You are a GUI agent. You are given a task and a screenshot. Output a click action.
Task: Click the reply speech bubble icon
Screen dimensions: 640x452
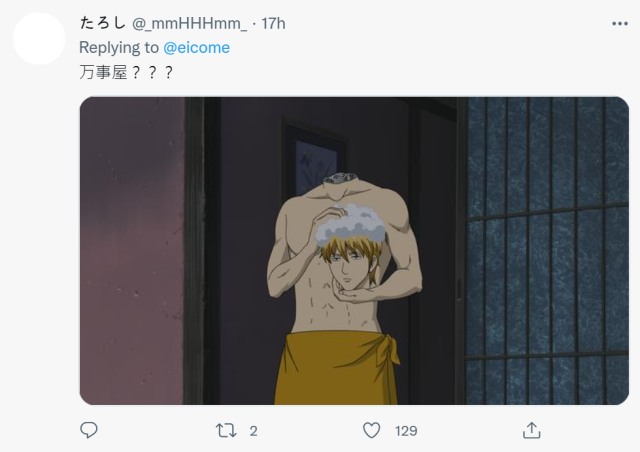[89, 430]
